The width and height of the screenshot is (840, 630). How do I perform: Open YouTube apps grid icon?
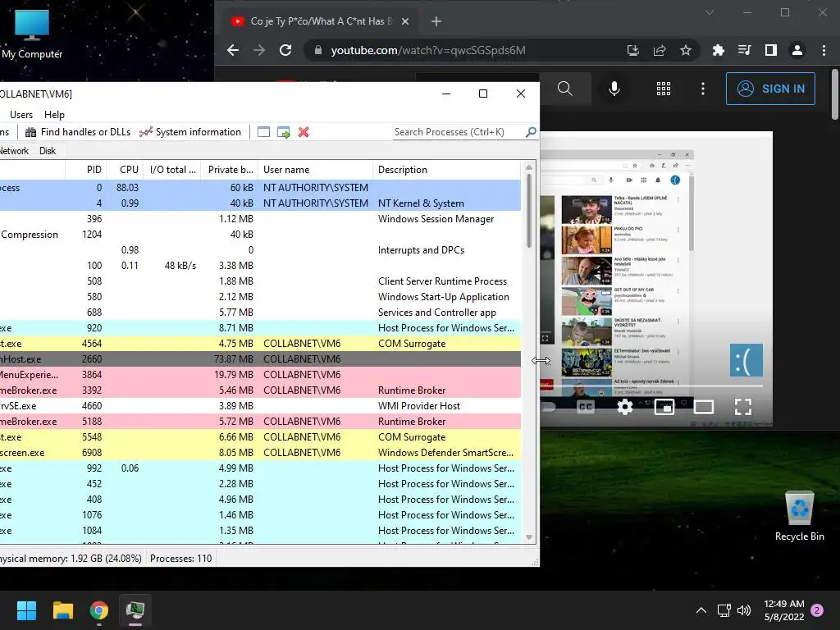tap(664, 89)
